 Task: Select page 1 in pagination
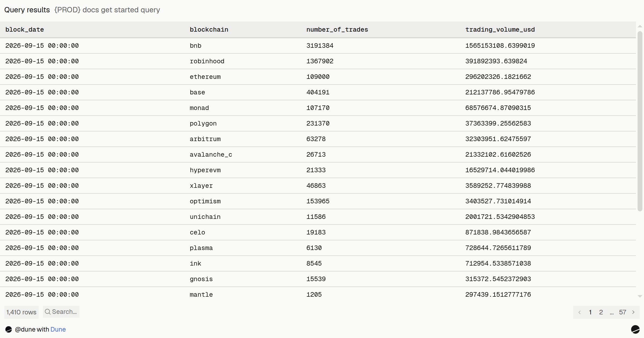[x=590, y=312]
